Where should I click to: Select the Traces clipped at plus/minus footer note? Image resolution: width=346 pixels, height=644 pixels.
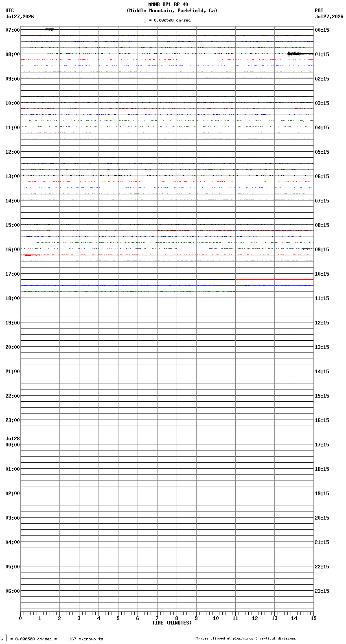246,638
